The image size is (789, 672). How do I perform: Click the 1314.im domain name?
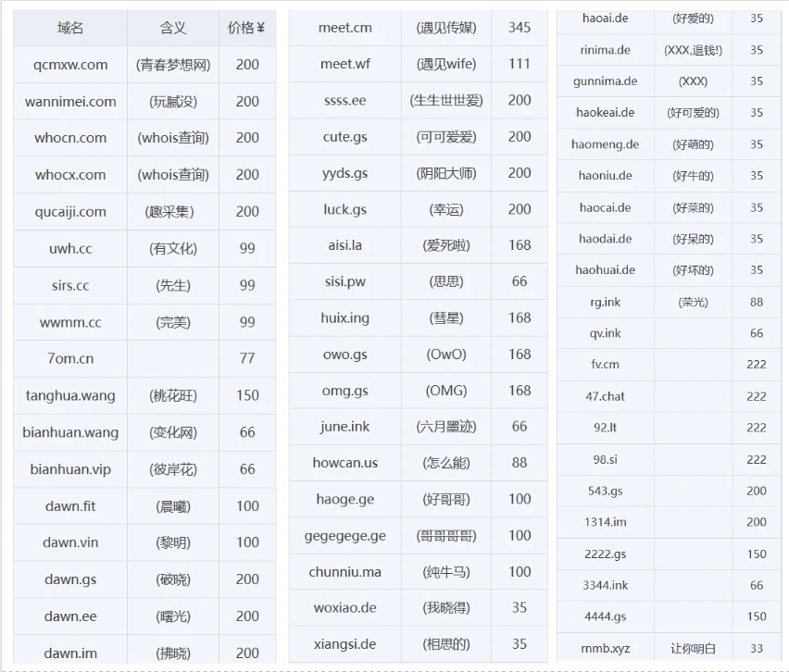[605, 522]
